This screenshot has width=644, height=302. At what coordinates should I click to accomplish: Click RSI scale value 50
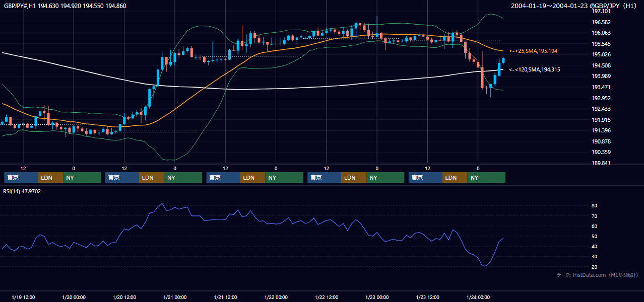[594, 236]
